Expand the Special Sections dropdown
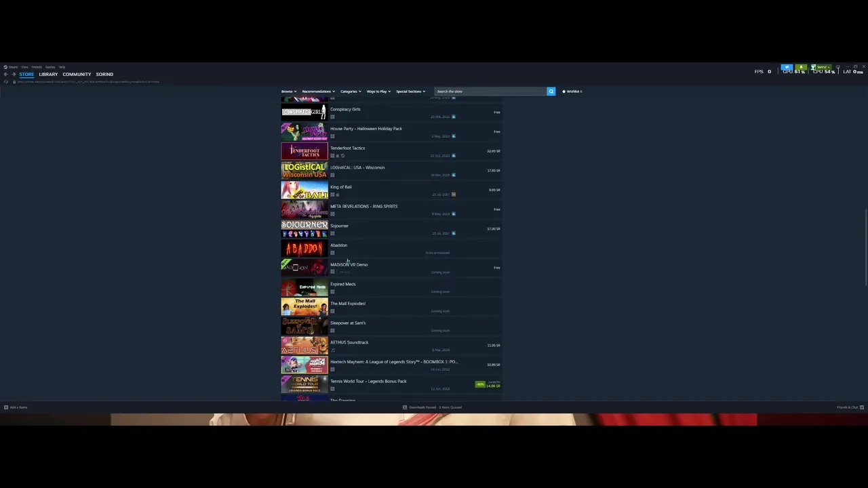The width and height of the screenshot is (868, 488). [x=411, y=91]
